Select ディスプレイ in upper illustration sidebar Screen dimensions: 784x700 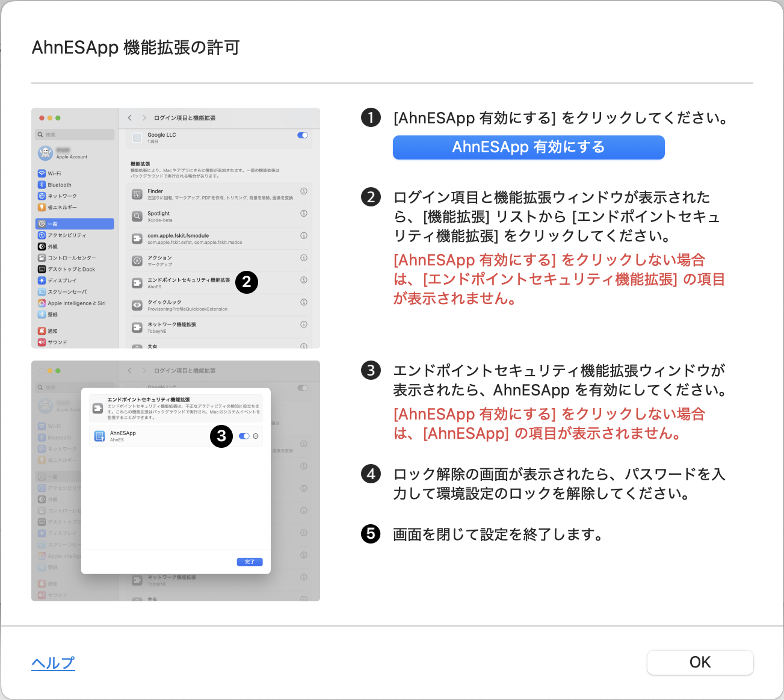pos(75,280)
